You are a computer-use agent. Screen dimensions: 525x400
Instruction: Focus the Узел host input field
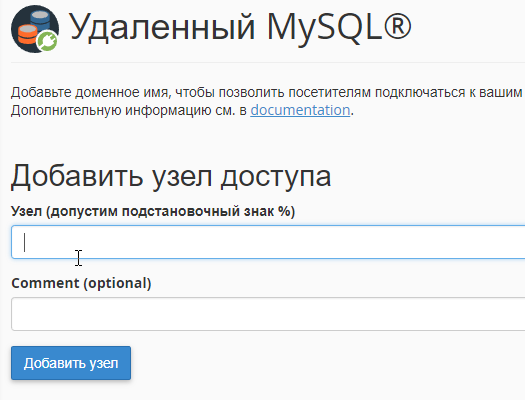pos(268,242)
